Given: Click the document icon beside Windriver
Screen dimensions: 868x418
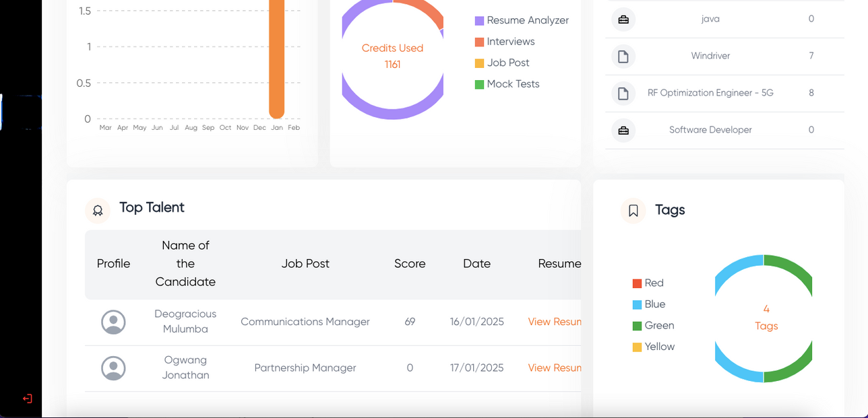Looking at the screenshot, I should point(623,57).
